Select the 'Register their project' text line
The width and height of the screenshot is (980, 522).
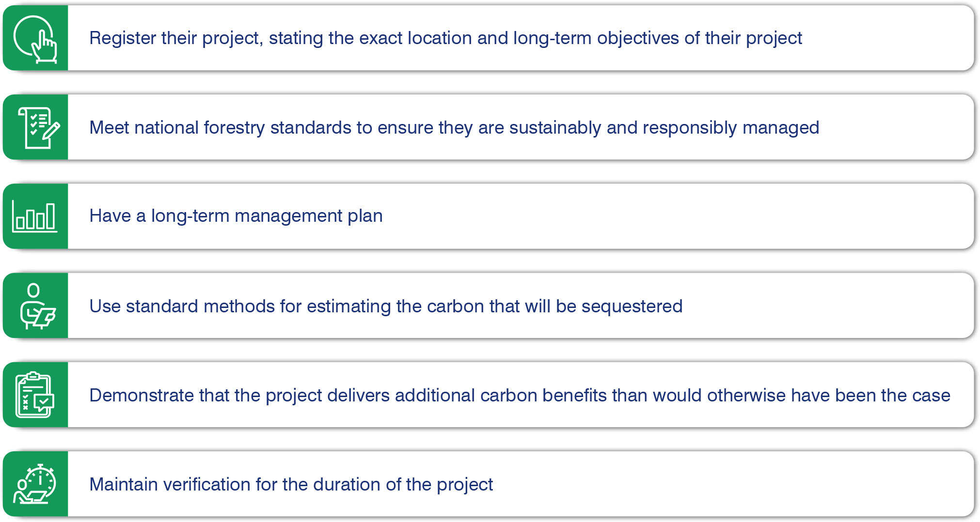point(445,38)
